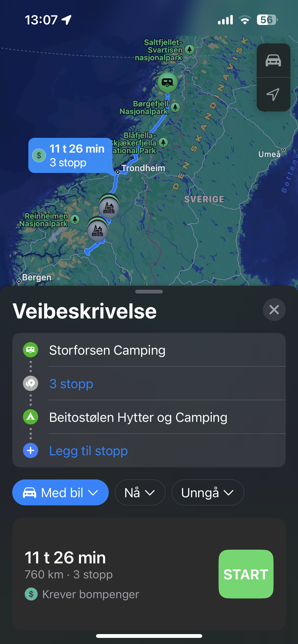Viewport: 298px width, 644px height.
Task: Expand the 3 stopp list
Action: pos(71,384)
